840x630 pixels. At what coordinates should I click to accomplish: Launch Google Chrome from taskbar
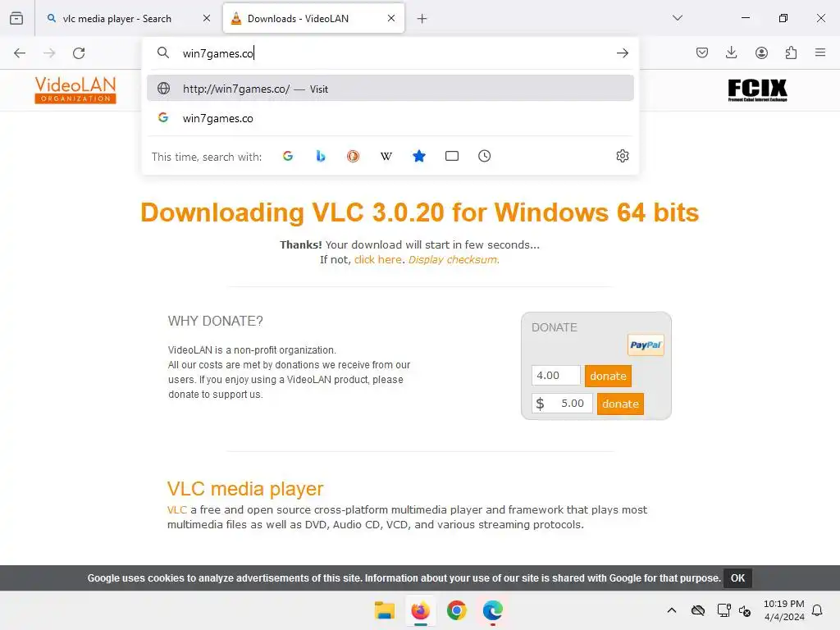(456, 610)
